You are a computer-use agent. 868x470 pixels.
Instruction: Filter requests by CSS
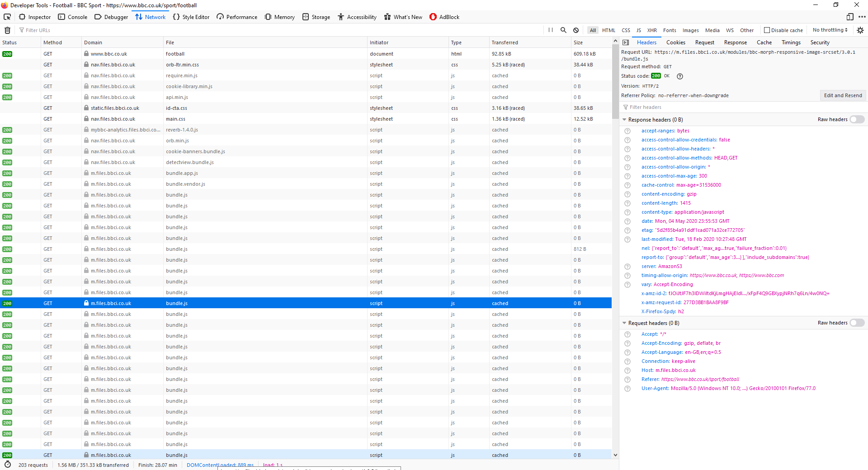[626, 30]
